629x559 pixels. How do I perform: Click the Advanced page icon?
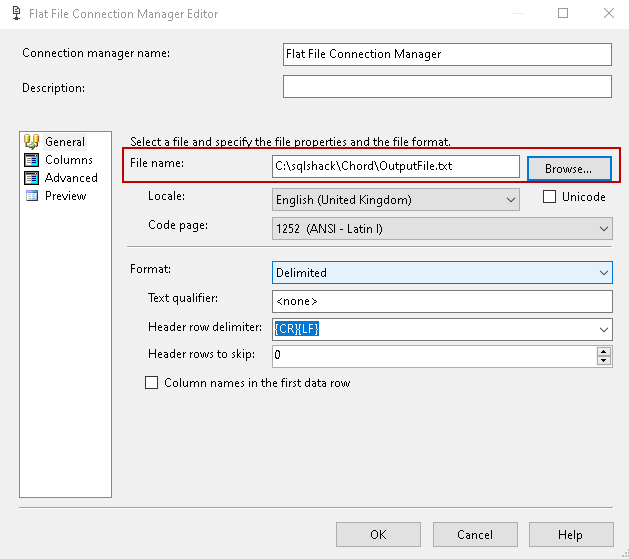tap(31, 178)
